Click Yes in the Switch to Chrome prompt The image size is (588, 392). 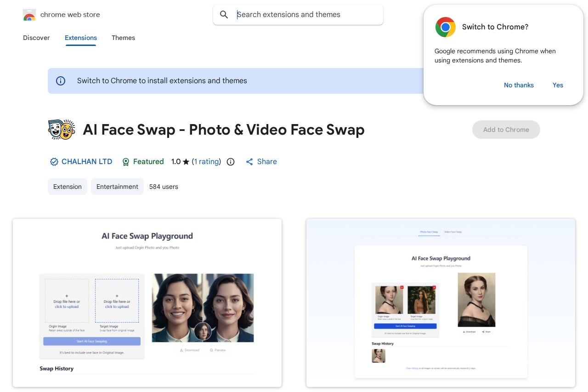coord(558,85)
